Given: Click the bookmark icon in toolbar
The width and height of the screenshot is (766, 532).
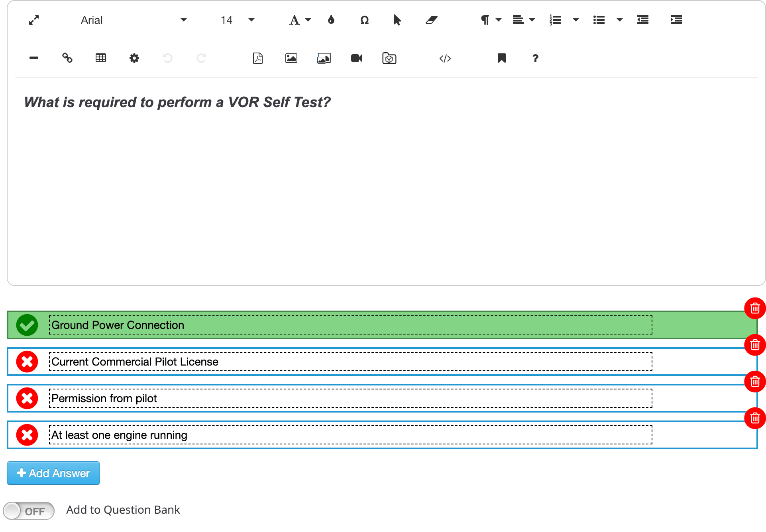Looking at the screenshot, I should [x=501, y=58].
